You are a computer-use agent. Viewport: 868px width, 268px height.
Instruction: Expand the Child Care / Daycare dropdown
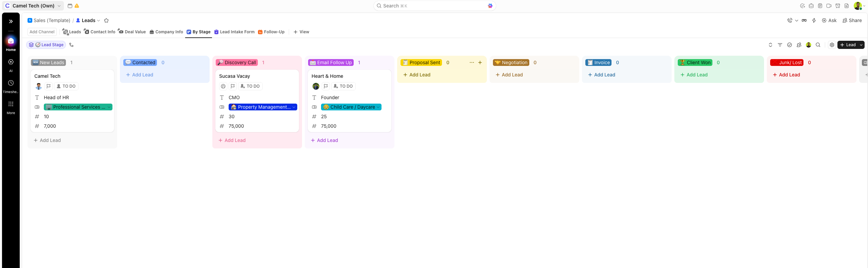pyautogui.click(x=378, y=107)
